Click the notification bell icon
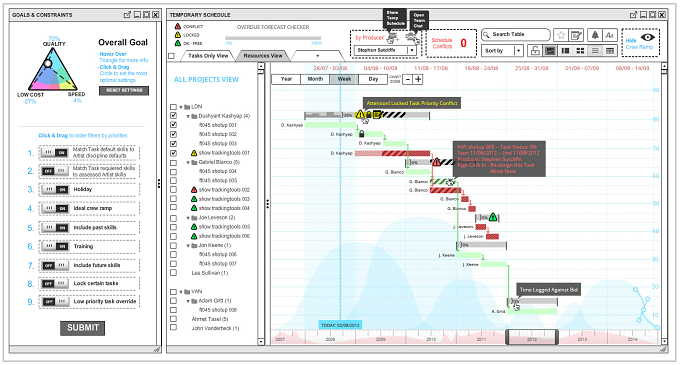This screenshot has height=365, width=680. tap(595, 36)
